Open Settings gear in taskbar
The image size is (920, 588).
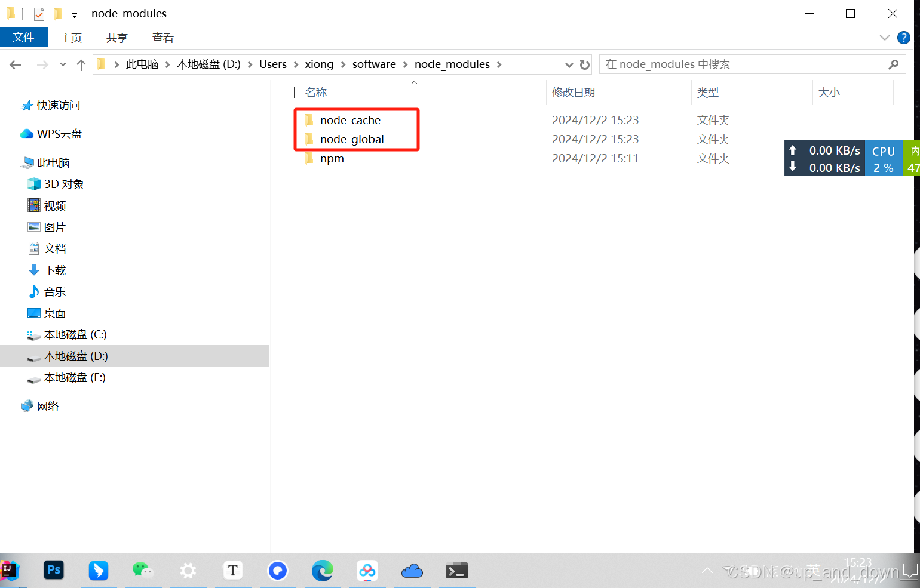(x=188, y=571)
